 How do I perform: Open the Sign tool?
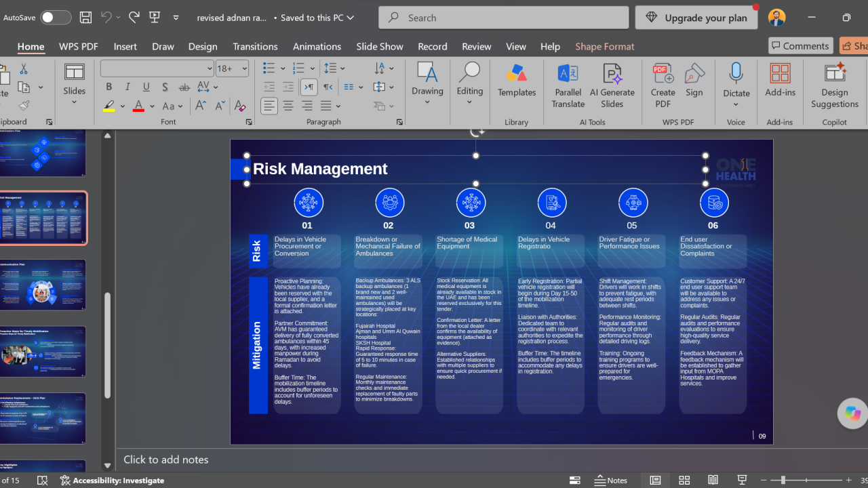pyautogui.click(x=694, y=81)
